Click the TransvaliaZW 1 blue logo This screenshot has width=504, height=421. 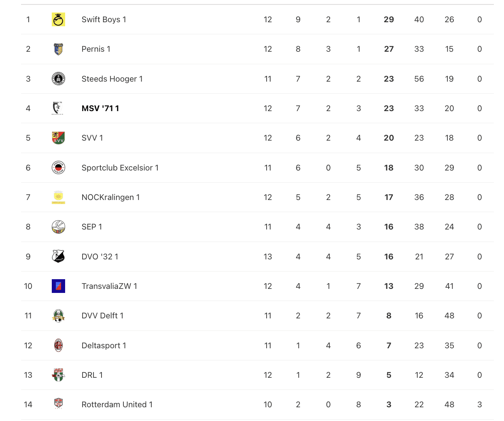point(58,286)
